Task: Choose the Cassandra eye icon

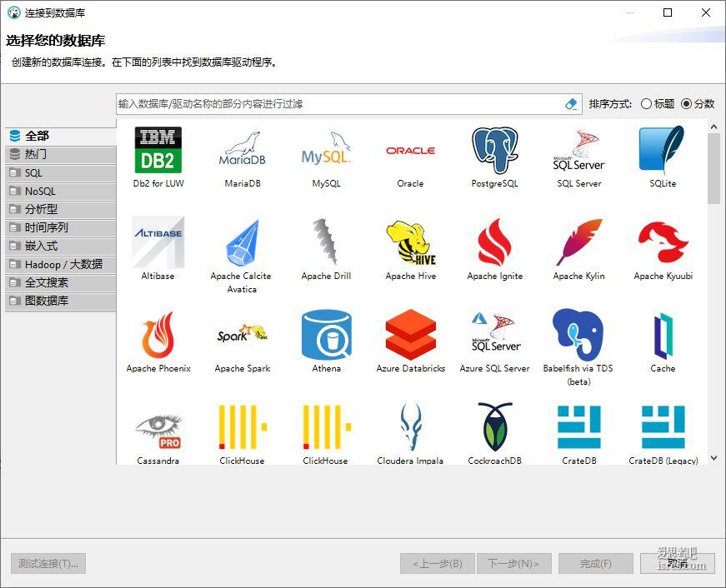Action: click(x=158, y=431)
